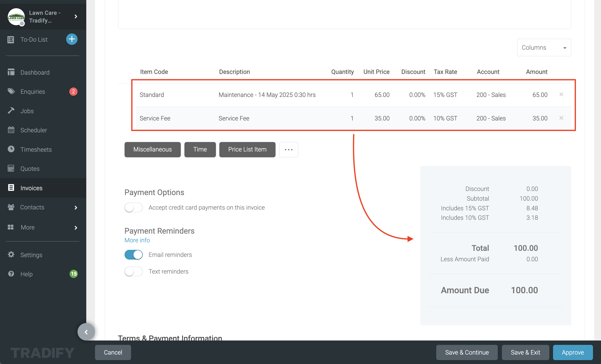Screen dimensions: 601x364
Task: Click the 35.00 unit price cell
Action: [x=382, y=118]
